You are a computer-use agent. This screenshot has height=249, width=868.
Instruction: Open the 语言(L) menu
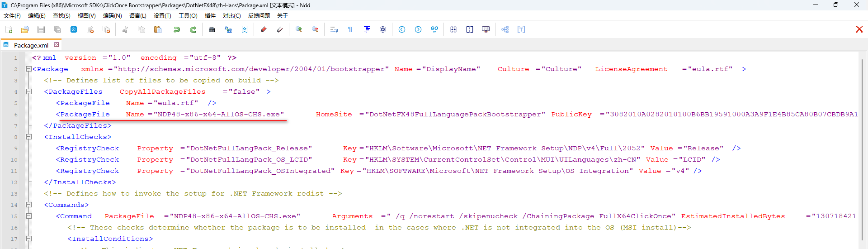pos(138,16)
